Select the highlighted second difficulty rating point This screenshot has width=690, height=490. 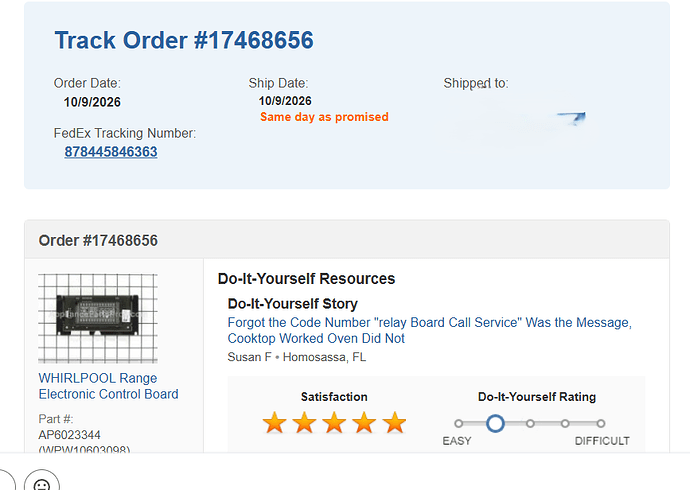click(495, 424)
